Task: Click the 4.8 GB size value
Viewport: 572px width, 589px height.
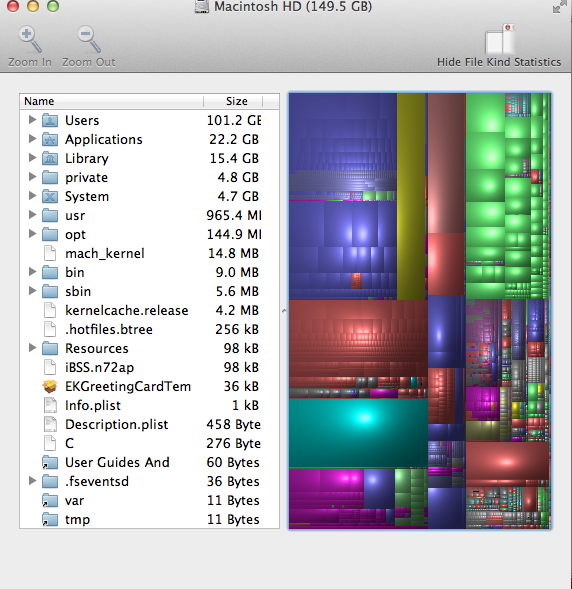Action: [238, 177]
